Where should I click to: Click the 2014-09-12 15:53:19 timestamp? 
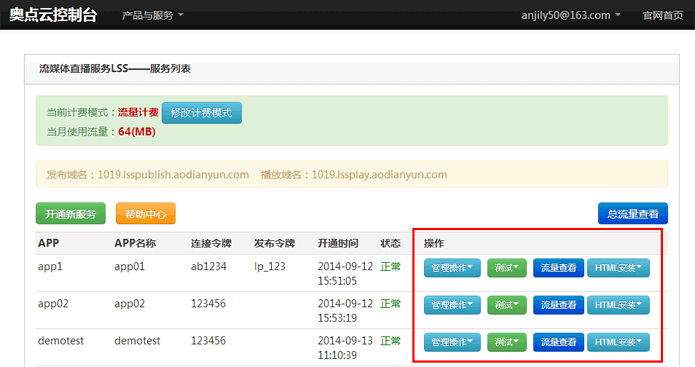coord(345,311)
